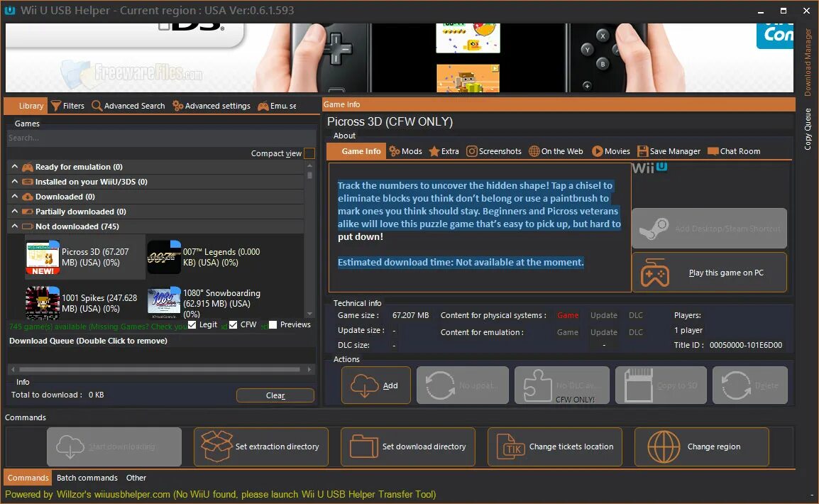Image resolution: width=819 pixels, height=504 pixels.
Task: Click the Advanced Search magnifier icon
Action: click(x=97, y=106)
